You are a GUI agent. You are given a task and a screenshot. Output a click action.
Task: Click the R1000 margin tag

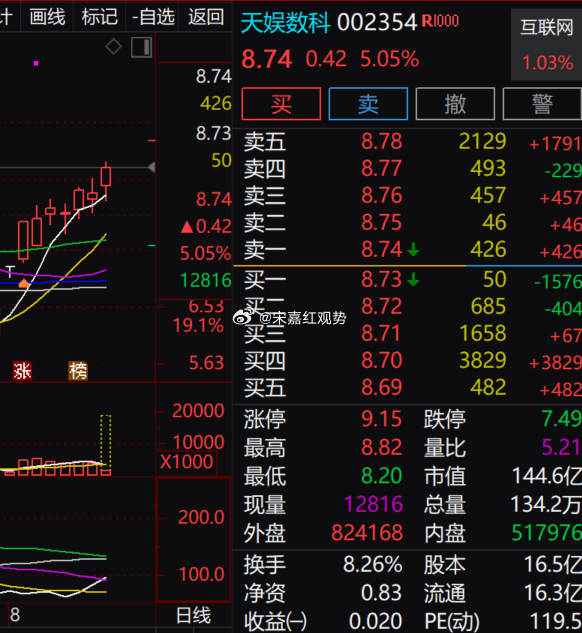[x=440, y=21]
